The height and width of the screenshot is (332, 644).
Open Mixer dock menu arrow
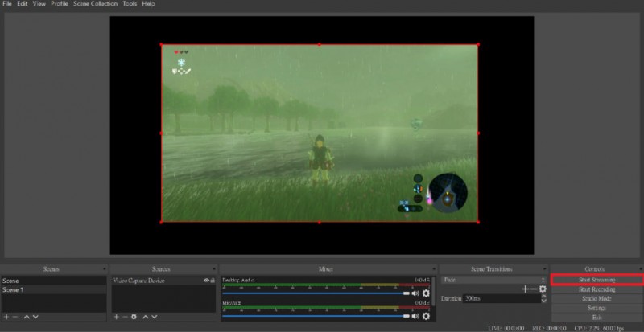433,269
